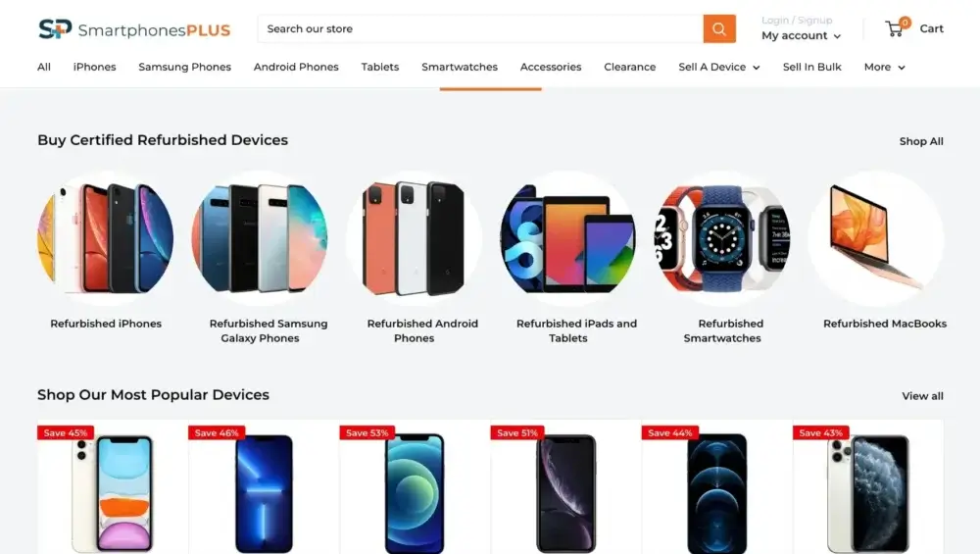Select Refurbished Samsung Galaxy Phones image
The width and height of the screenshot is (980, 554).
point(260,238)
